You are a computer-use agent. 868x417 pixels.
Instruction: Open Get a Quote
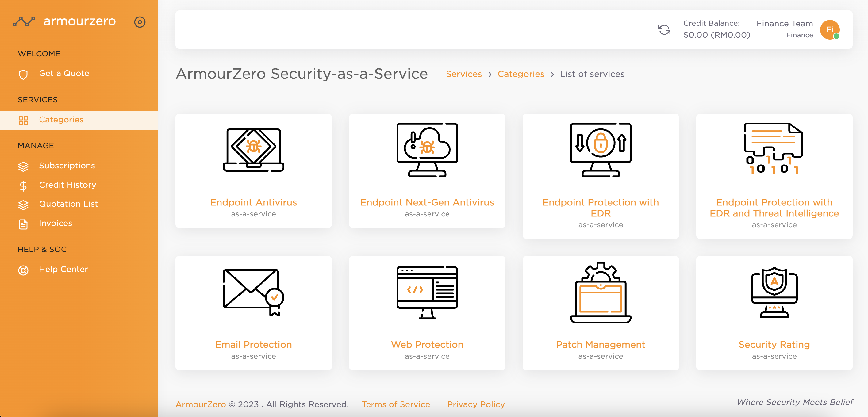pyautogui.click(x=64, y=73)
